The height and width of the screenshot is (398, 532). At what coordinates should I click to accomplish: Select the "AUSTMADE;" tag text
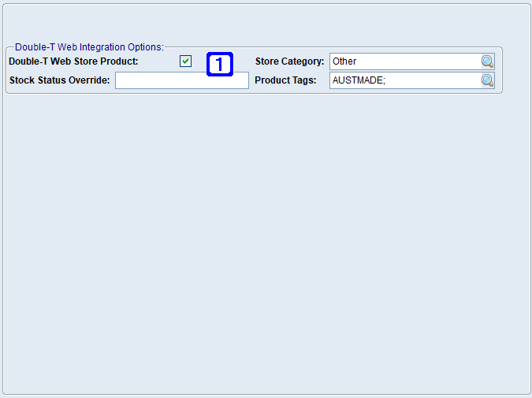[359, 80]
